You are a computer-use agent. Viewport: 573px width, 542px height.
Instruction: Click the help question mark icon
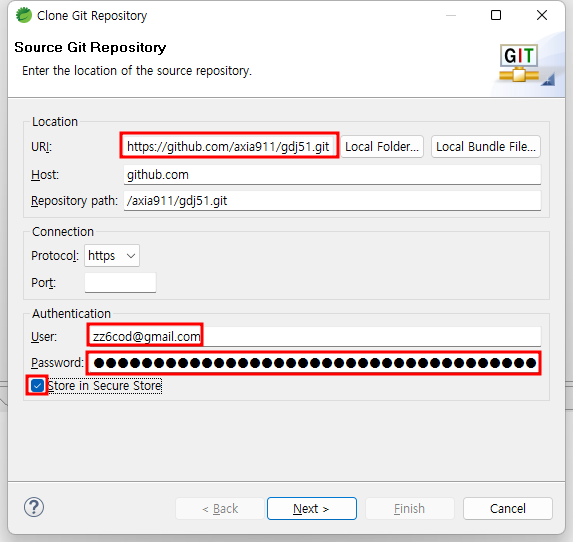[34, 507]
